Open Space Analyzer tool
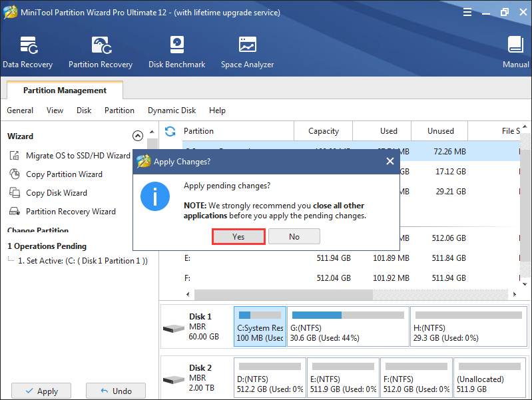The image size is (532, 400). (x=247, y=52)
